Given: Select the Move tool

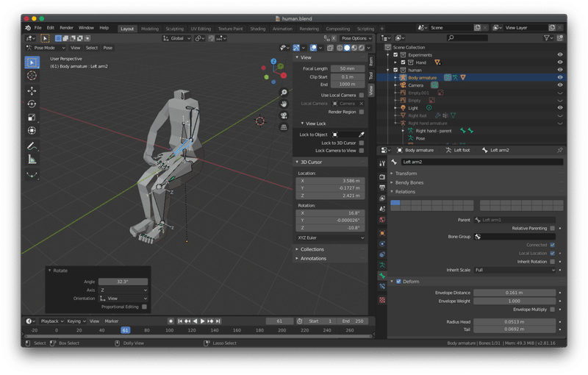Looking at the screenshot, I should (32, 90).
